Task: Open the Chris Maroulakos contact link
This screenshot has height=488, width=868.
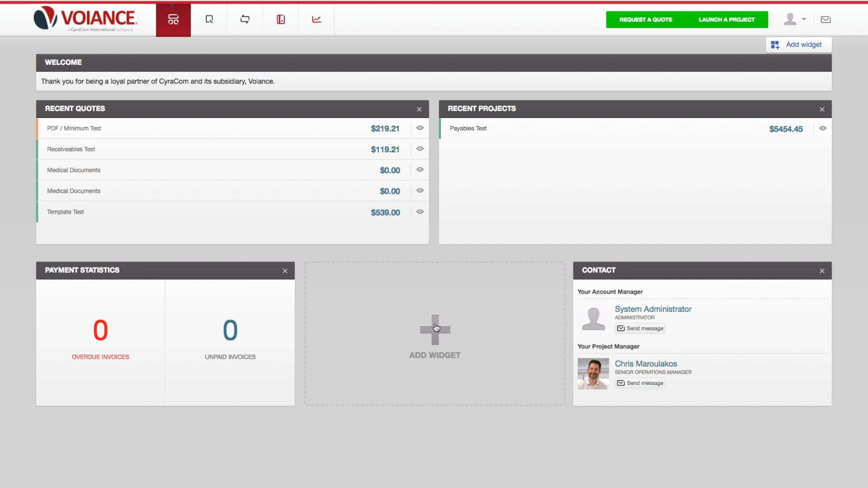Action: pos(646,364)
